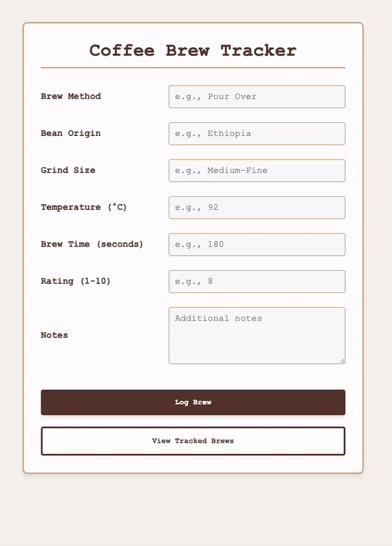
Task: Click inside the Additional notes textarea
Action: [257, 335]
